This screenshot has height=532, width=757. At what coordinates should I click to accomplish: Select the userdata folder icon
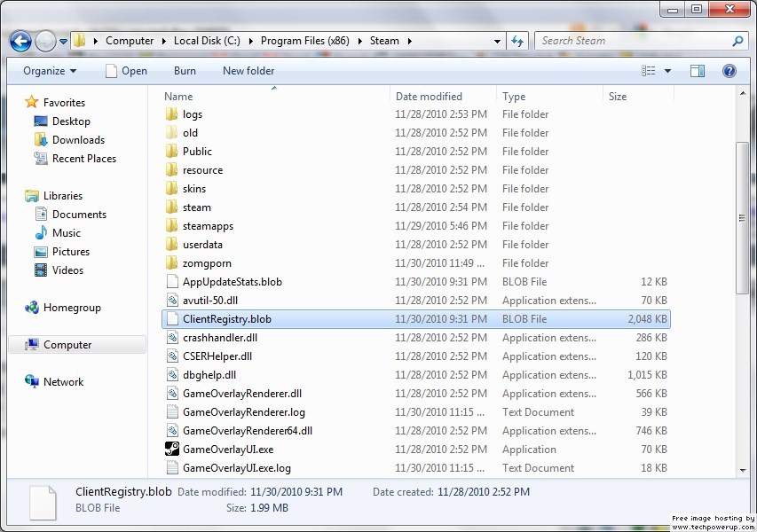[x=172, y=244]
